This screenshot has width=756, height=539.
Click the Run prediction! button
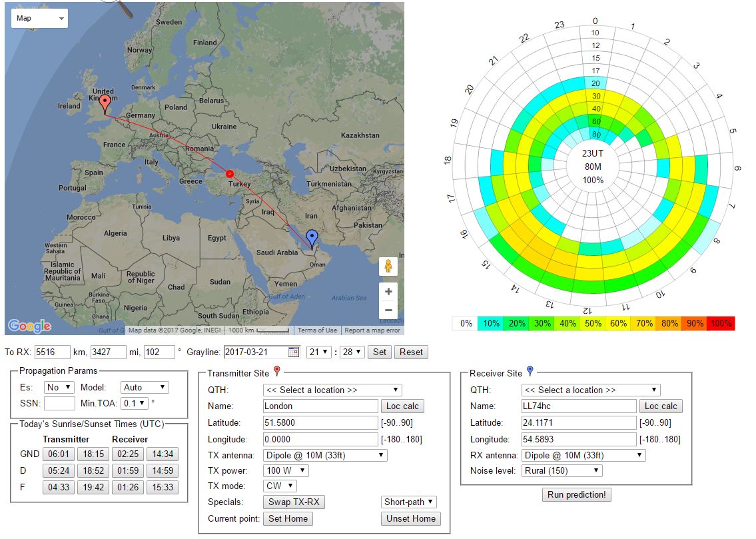576,494
